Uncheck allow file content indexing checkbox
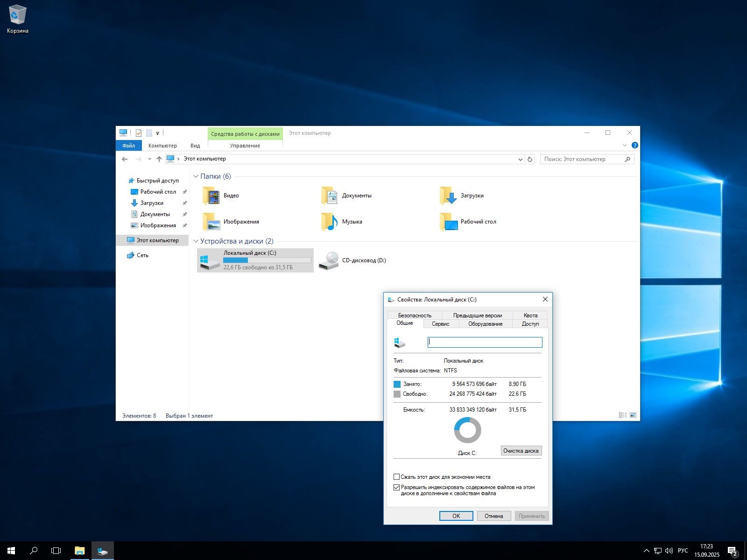The width and height of the screenshot is (747, 560). pos(397,487)
